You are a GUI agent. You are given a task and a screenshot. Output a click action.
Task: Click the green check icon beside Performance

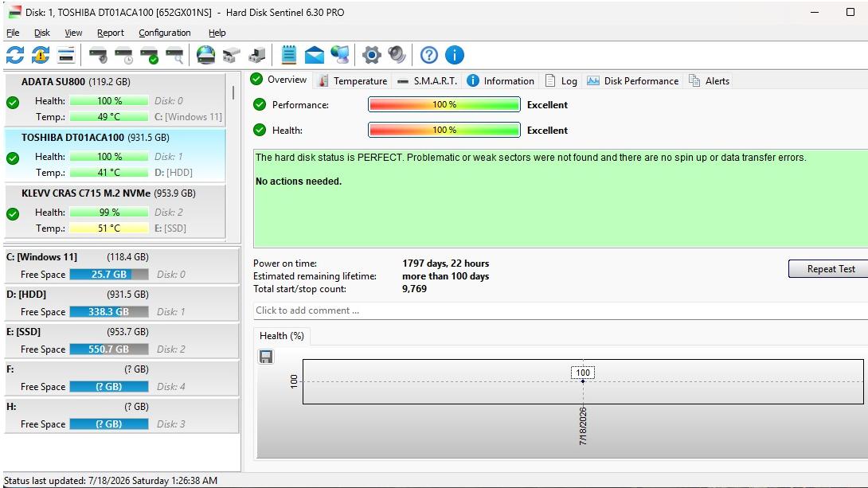[x=260, y=104]
